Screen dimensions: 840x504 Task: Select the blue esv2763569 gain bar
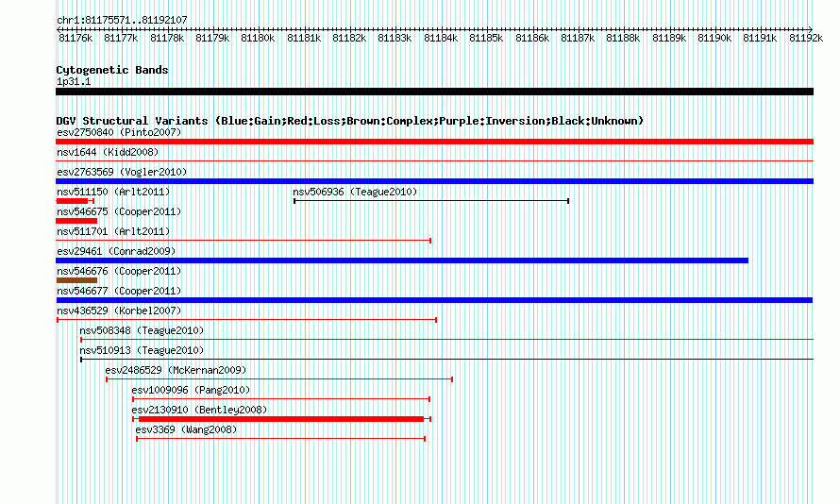pos(434,181)
